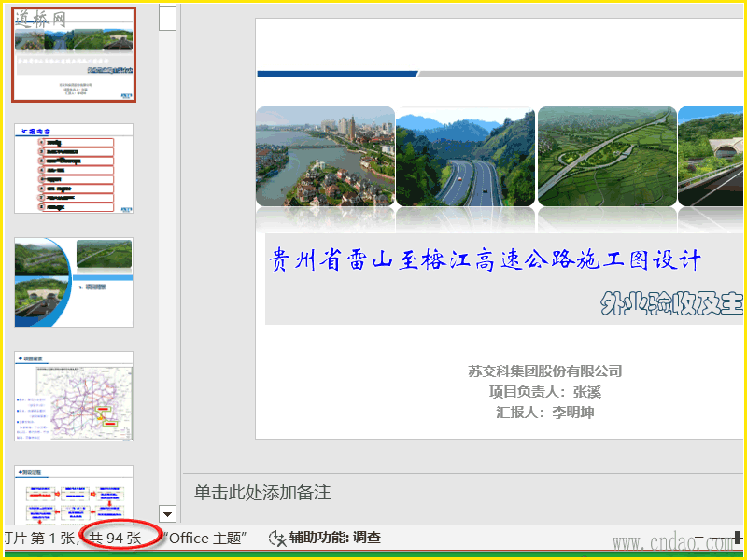Screen dimensions: 747x560
Task: Click the slide count status 第 1 张, 共 94 张
Action: 86,539
